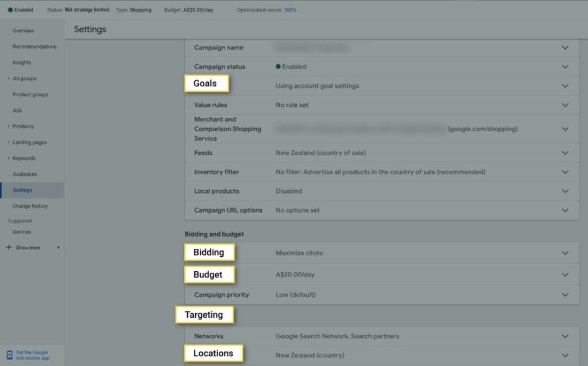Click the 'No rule set' value
Screen dimensions: 588x366
click(x=292, y=105)
